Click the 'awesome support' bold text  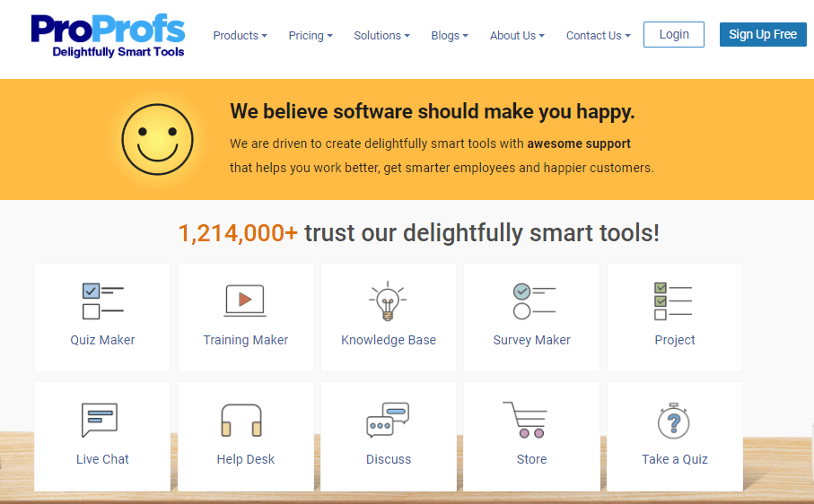[x=579, y=143]
